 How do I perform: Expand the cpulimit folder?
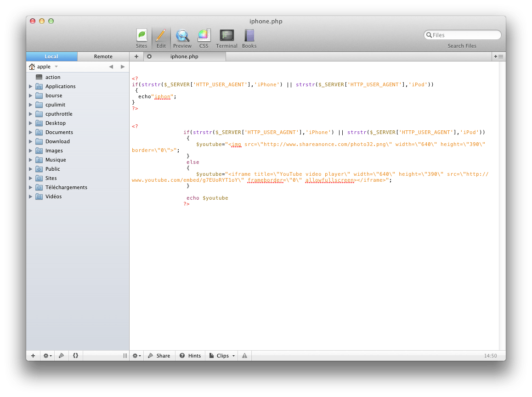click(x=30, y=105)
